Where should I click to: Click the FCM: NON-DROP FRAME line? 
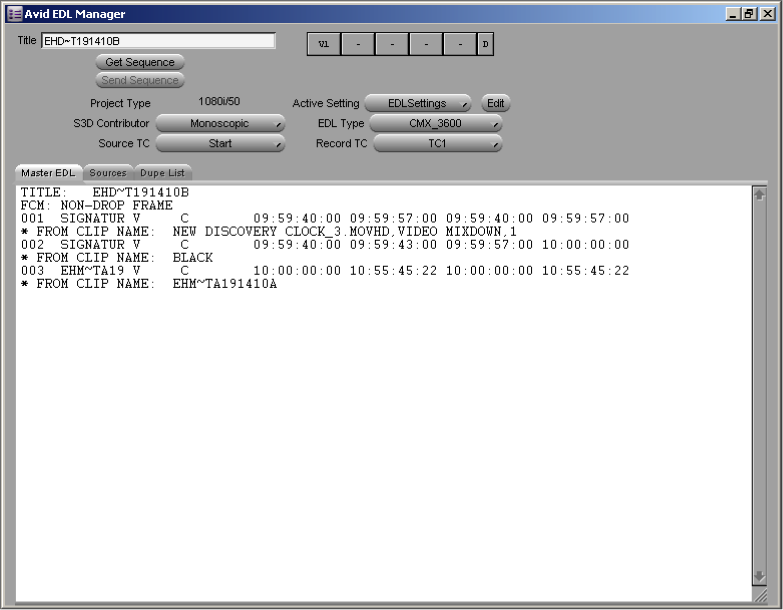(x=96, y=205)
